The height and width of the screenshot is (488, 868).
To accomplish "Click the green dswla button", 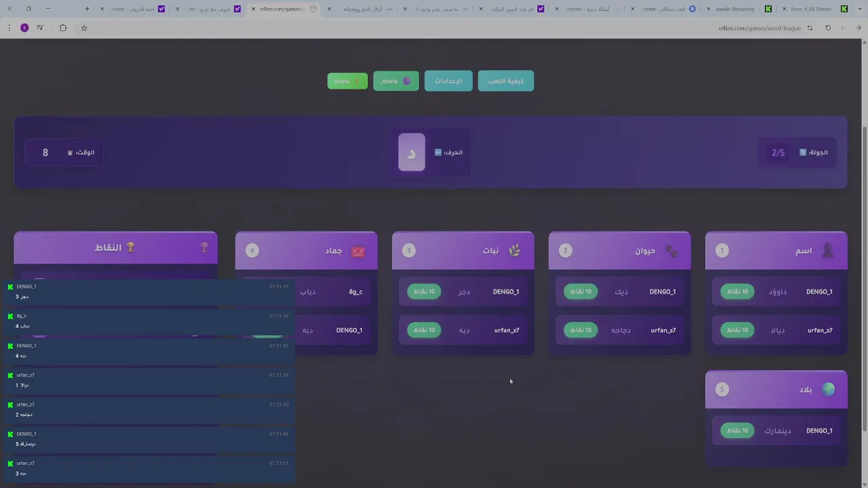I will pyautogui.click(x=347, y=81).
